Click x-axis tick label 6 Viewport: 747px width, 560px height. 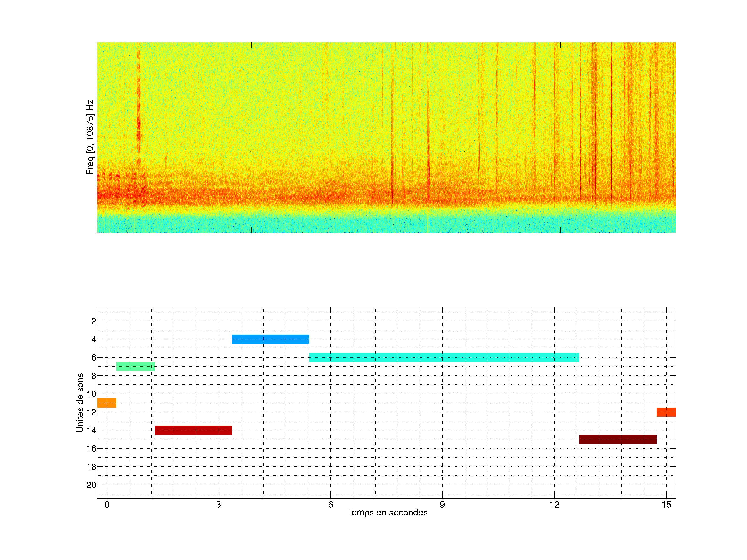(x=330, y=505)
